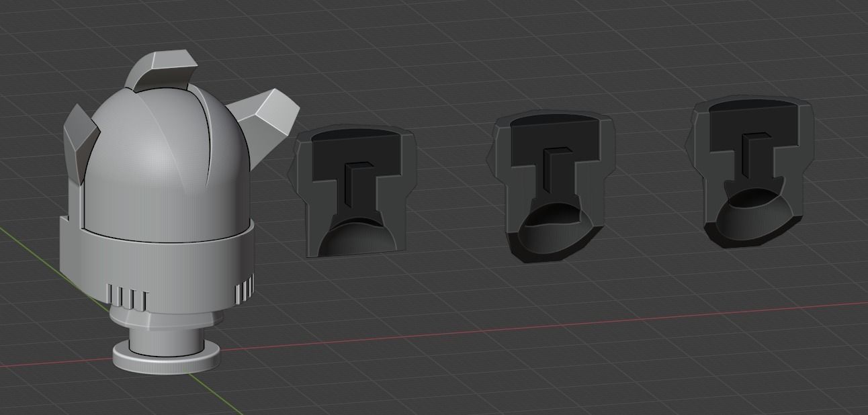Select the cutaway piece farthest from the helmet
The width and height of the screenshot is (868, 415).
tap(750, 171)
